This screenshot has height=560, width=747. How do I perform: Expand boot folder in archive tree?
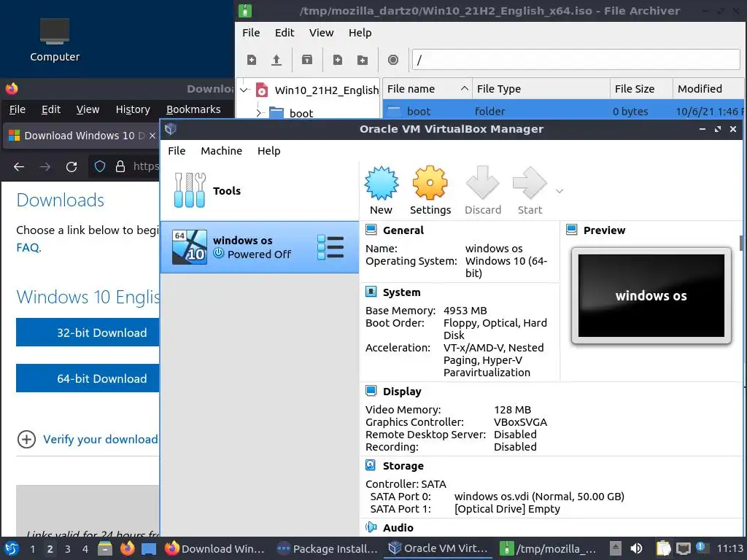259,113
